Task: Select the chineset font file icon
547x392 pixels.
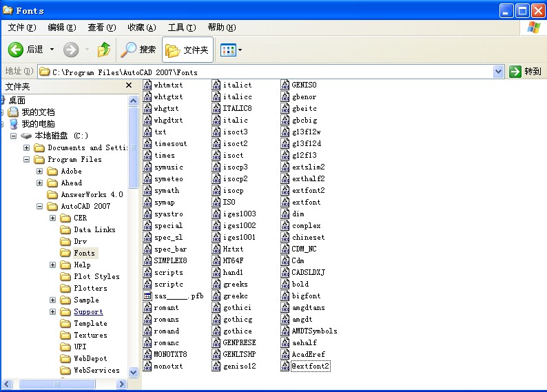Action: (285, 237)
